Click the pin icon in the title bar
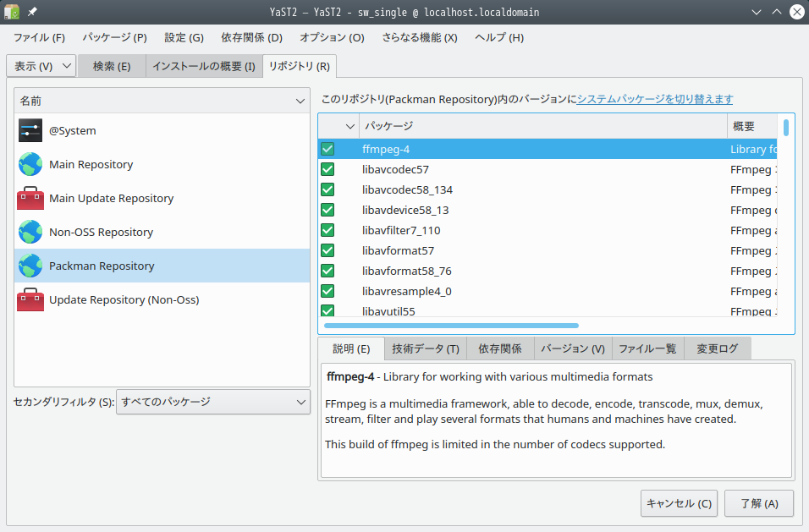The width and height of the screenshot is (809, 532). [x=32, y=11]
